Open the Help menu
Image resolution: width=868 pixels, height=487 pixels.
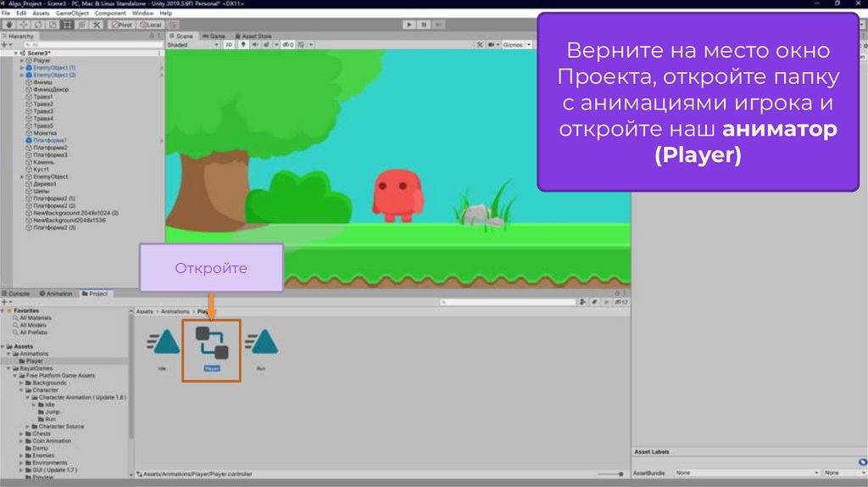pyautogui.click(x=165, y=13)
